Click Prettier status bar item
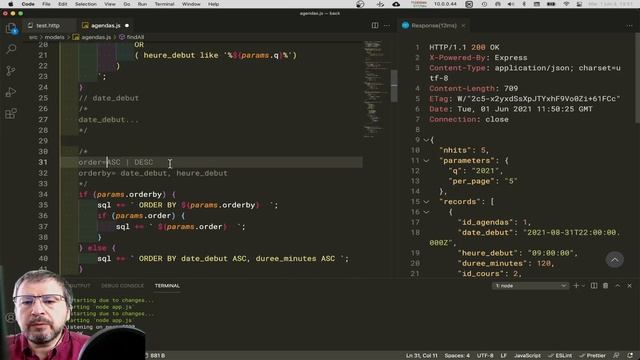Viewport: 640px width, 360px height. (x=592, y=356)
